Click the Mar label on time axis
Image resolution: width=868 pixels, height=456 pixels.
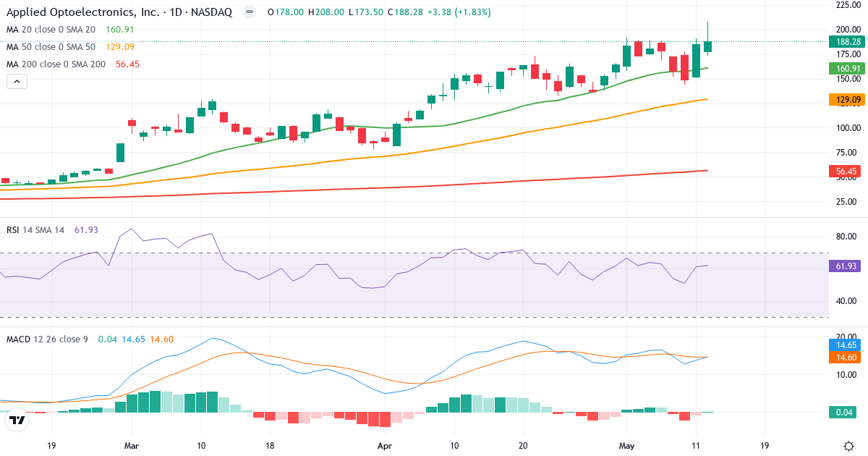coord(131,446)
